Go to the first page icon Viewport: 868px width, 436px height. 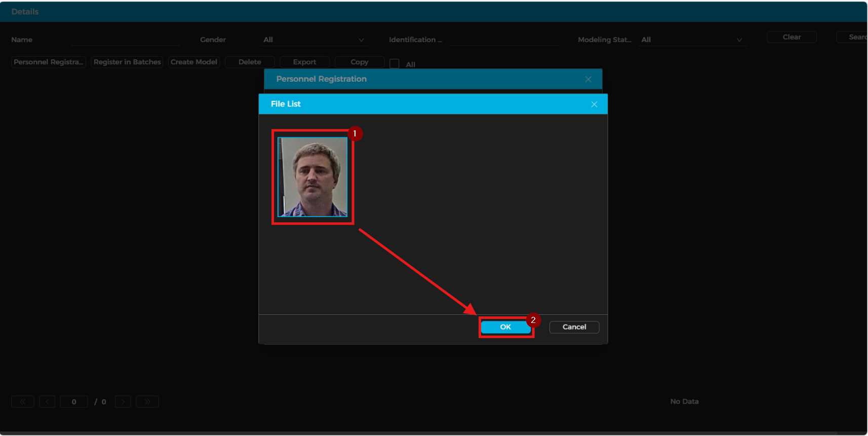[x=23, y=402]
